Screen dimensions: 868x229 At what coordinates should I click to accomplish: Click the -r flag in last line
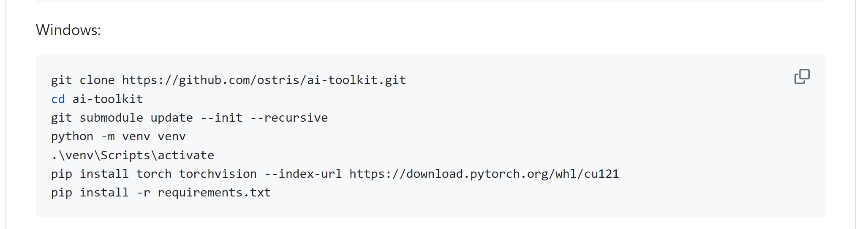[x=143, y=193]
